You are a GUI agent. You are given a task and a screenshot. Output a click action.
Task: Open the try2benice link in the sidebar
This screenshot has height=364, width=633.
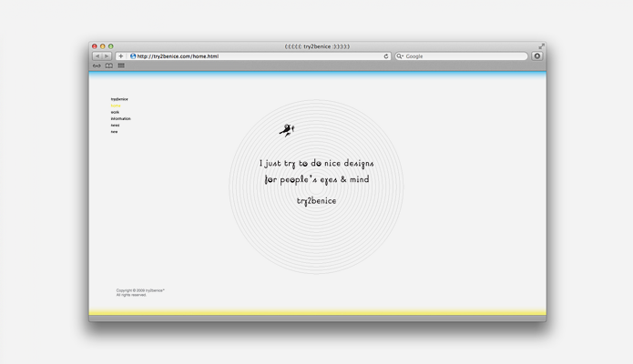click(x=119, y=99)
